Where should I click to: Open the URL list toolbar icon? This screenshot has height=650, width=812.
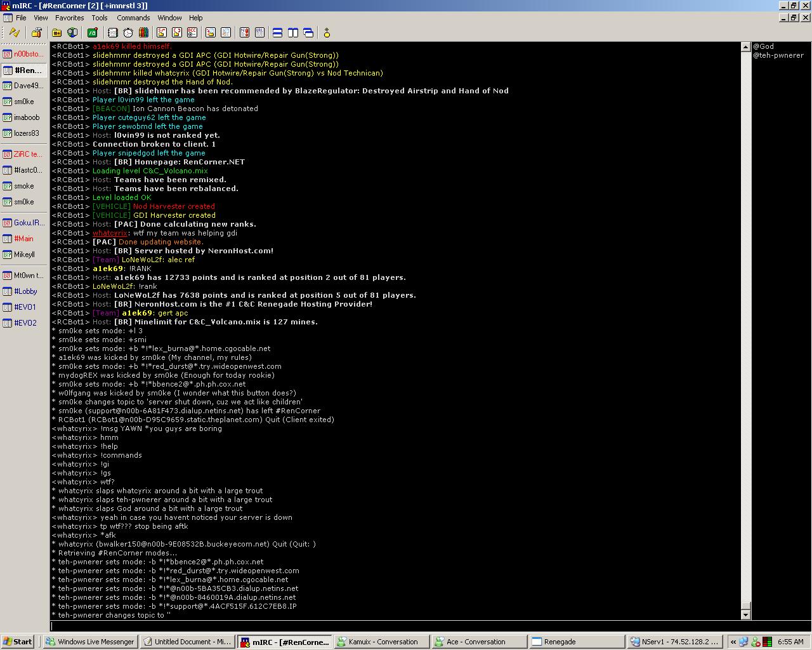[259, 32]
